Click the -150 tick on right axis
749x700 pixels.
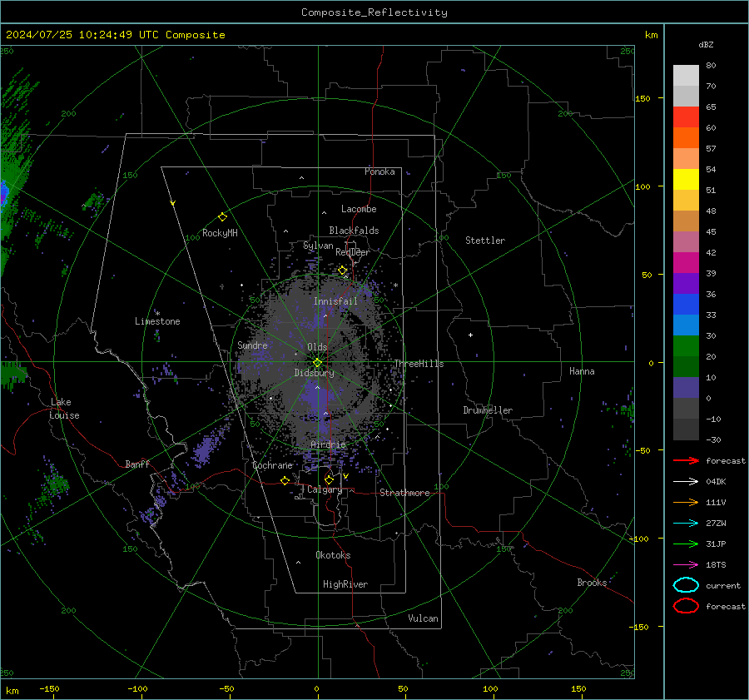point(640,627)
